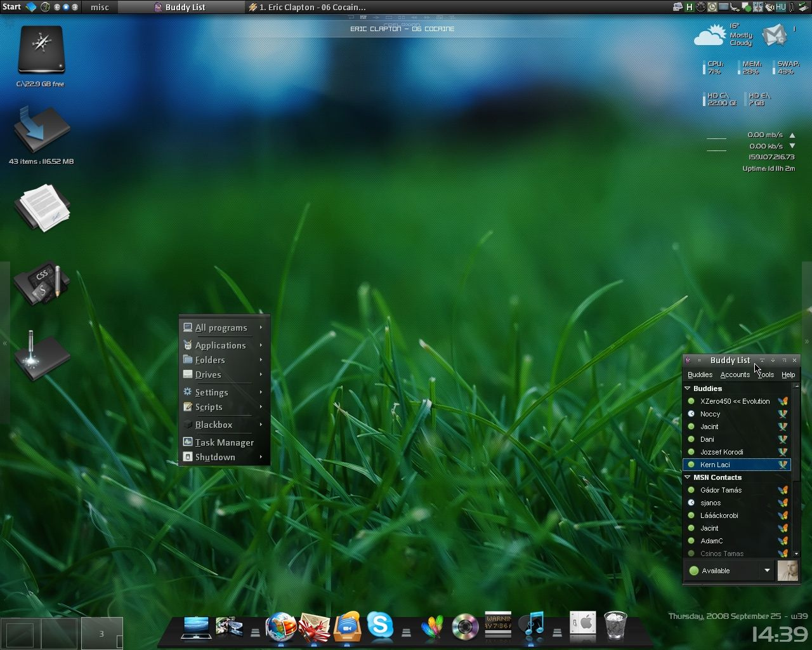
Task: Switch to Eric Clapton player taskbar button
Action: point(309,7)
